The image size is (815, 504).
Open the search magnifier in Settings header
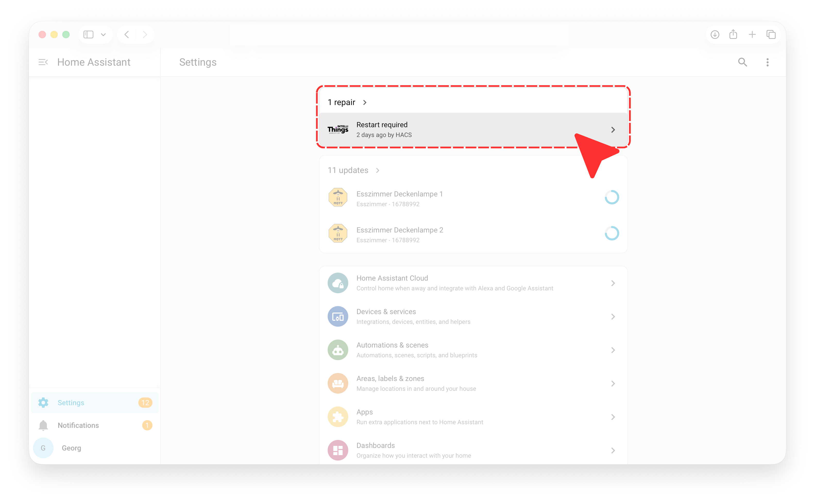[742, 62]
